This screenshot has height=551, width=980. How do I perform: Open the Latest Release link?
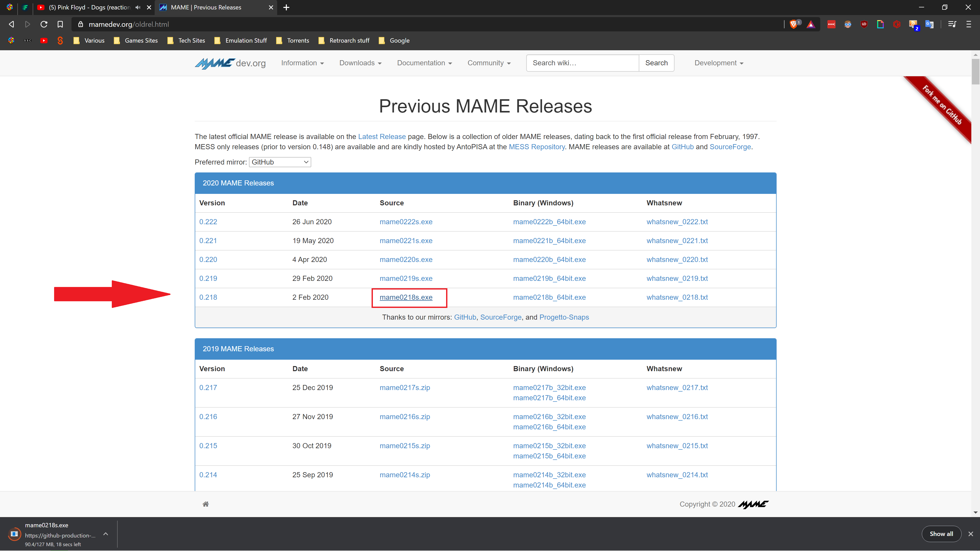click(x=382, y=136)
